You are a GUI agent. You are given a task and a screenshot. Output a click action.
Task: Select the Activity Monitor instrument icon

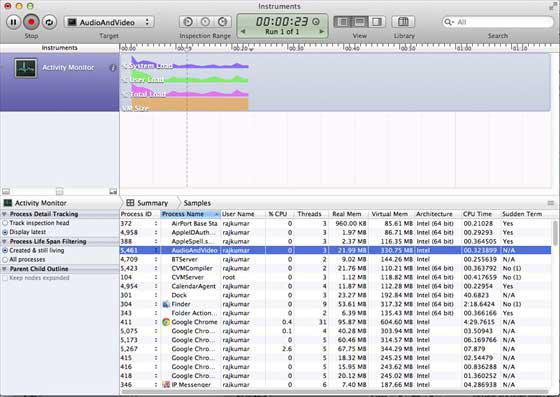(25, 68)
